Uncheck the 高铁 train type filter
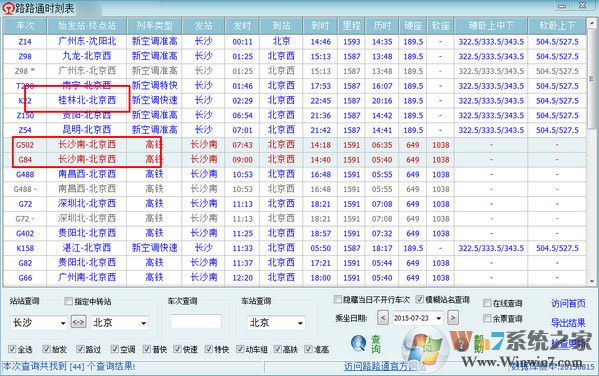599x376 pixels. tap(278, 349)
